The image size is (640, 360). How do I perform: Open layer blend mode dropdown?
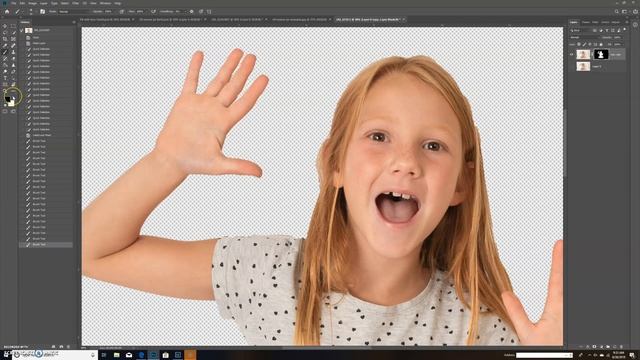(585, 37)
